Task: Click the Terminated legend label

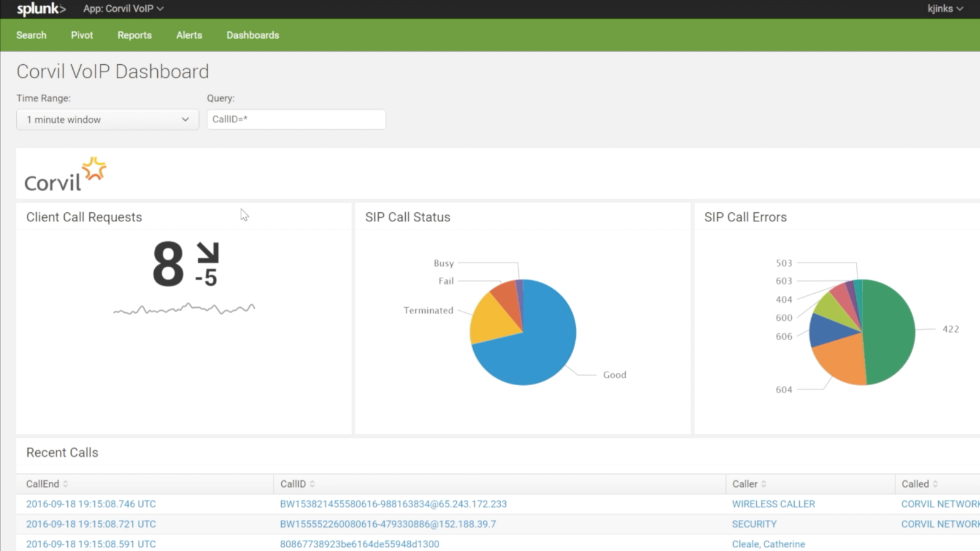Action: [x=428, y=310]
